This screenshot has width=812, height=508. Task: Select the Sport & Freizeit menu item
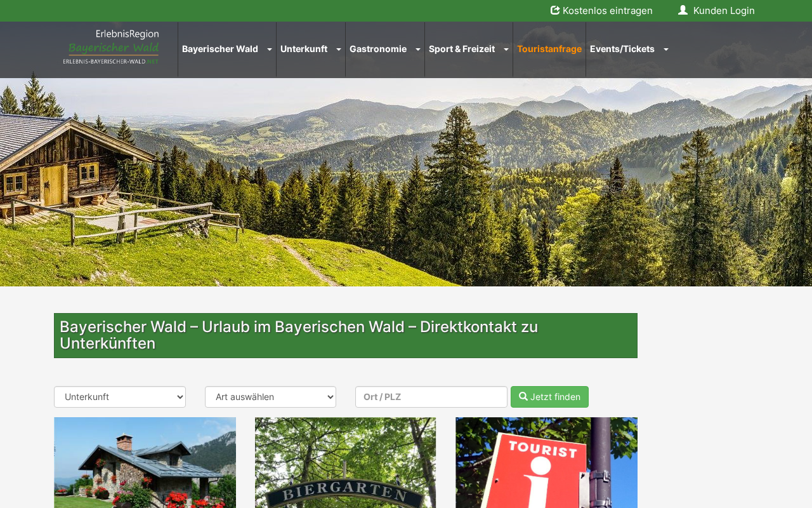[462, 49]
